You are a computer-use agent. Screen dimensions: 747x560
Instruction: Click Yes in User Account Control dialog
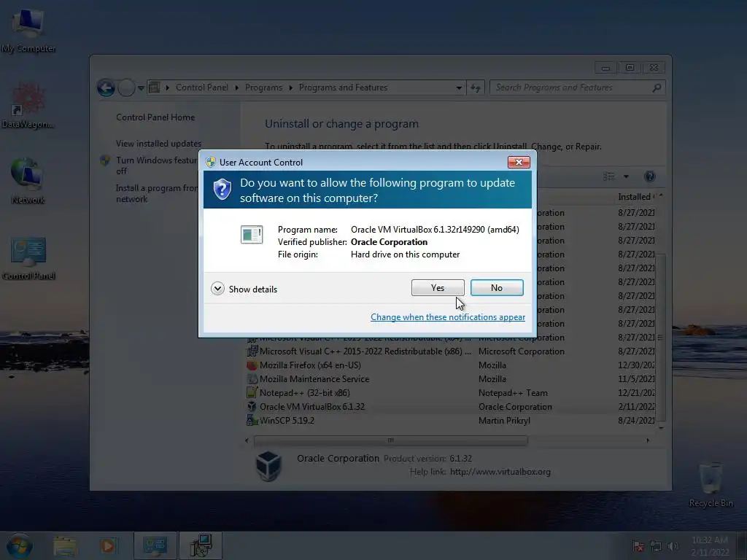coord(438,287)
